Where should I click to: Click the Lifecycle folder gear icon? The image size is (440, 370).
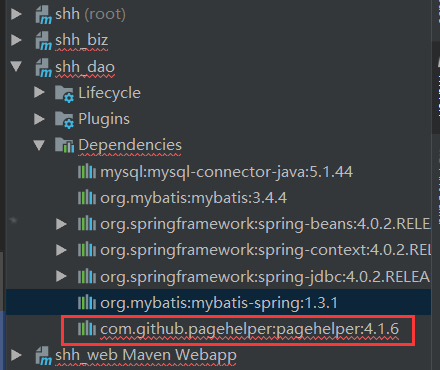[64, 94]
